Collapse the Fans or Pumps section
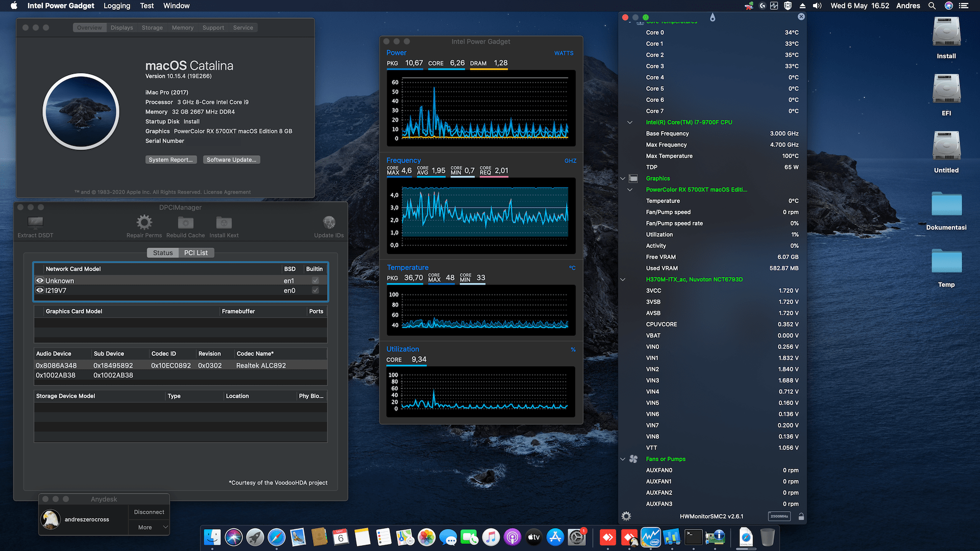 [622, 459]
